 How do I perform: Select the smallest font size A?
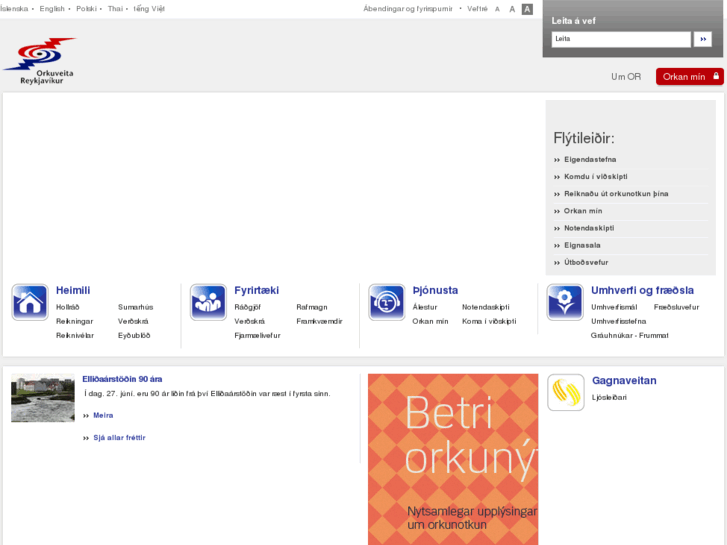[497, 9]
